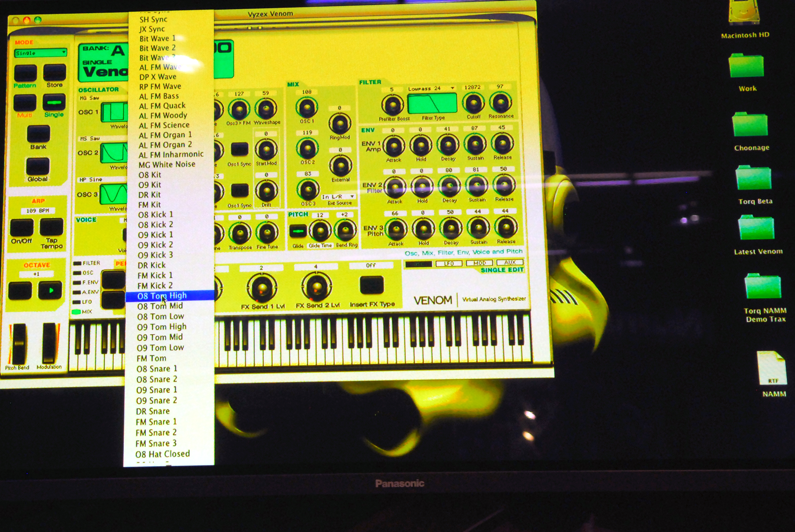Click the filter Resonance knob
795x532 pixels.
point(500,103)
